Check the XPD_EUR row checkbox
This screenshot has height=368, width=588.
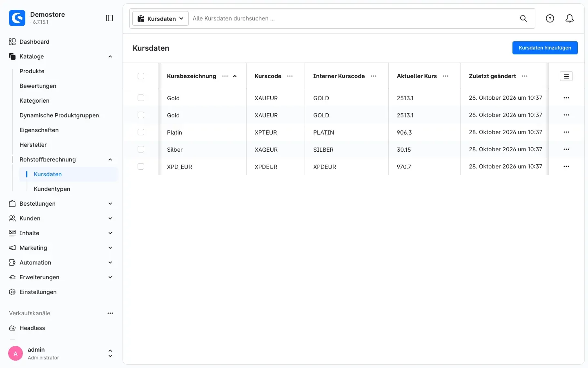[141, 166]
